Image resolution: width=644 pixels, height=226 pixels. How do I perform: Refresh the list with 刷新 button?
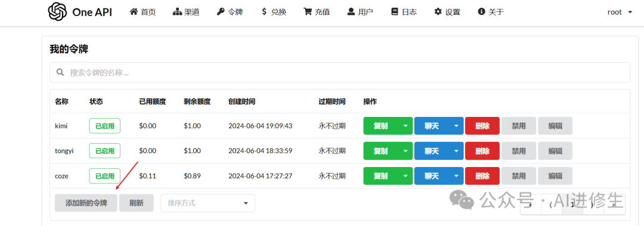(137, 203)
